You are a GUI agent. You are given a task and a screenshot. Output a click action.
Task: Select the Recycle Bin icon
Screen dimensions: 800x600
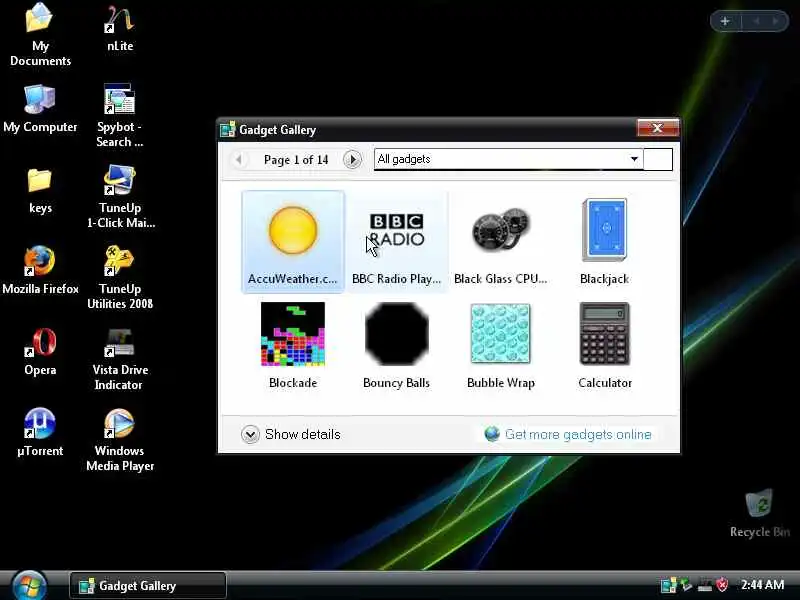pos(760,513)
